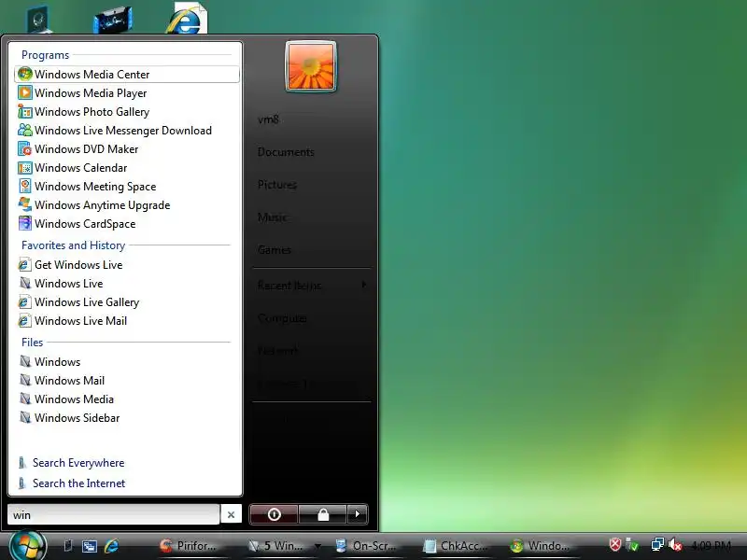
Task: Click the Windows Photo Gallery icon
Action: (25, 111)
